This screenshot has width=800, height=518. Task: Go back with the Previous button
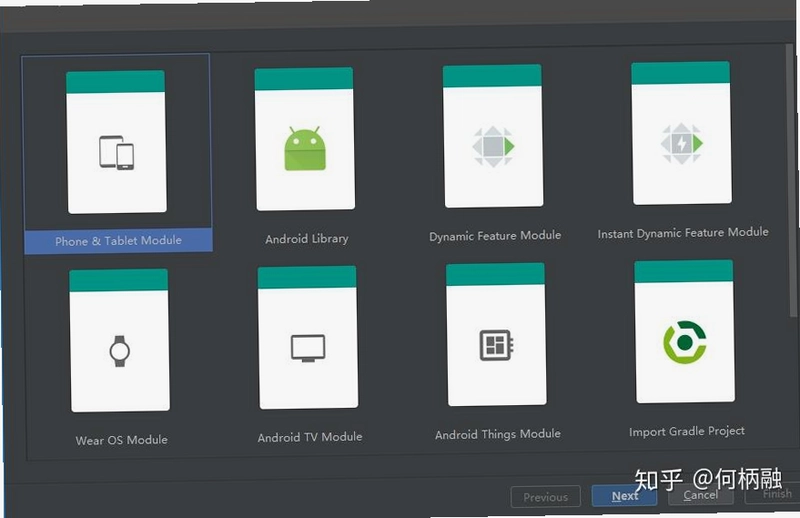545,497
